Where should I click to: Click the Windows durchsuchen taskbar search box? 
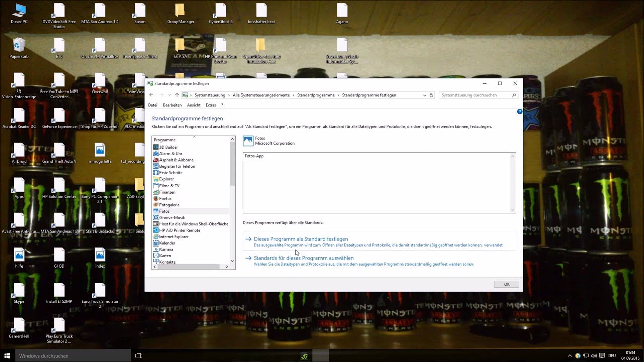point(72,356)
